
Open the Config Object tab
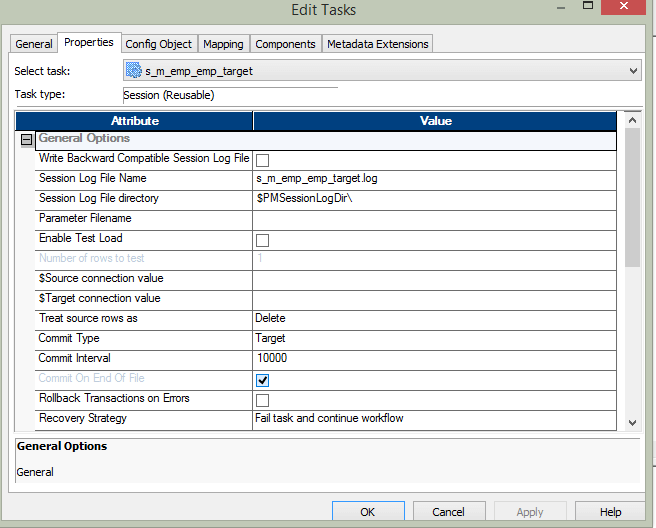pyautogui.click(x=158, y=44)
